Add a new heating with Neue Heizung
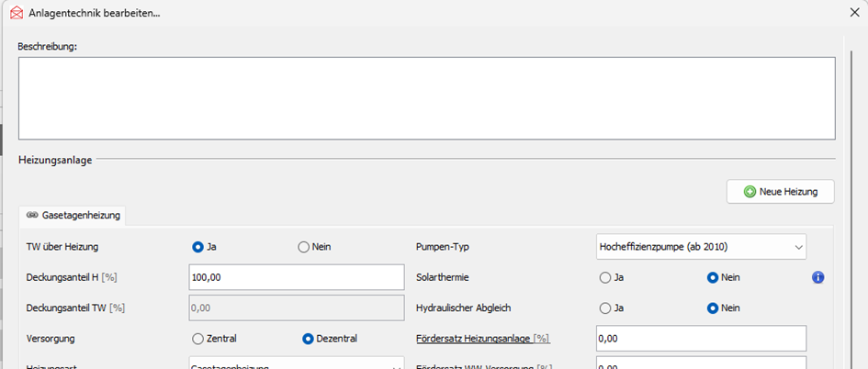The width and height of the screenshot is (868, 369). tap(781, 191)
